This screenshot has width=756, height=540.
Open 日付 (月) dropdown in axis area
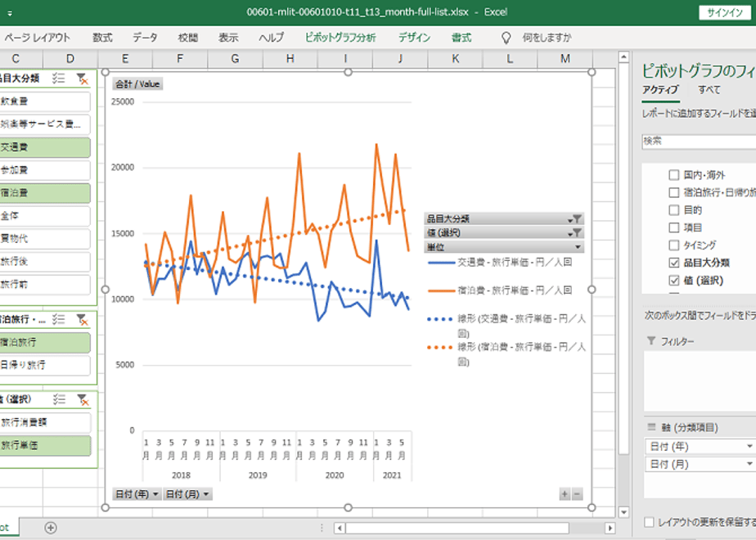point(749,464)
